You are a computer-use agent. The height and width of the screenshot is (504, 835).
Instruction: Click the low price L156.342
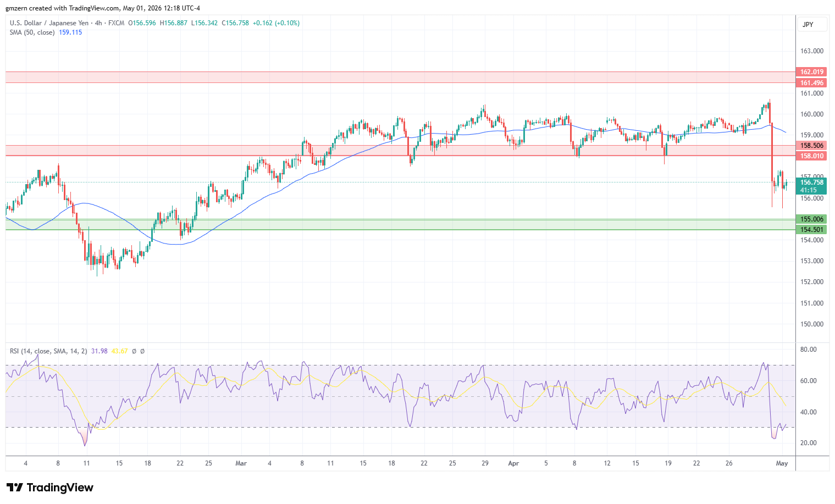coord(204,23)
